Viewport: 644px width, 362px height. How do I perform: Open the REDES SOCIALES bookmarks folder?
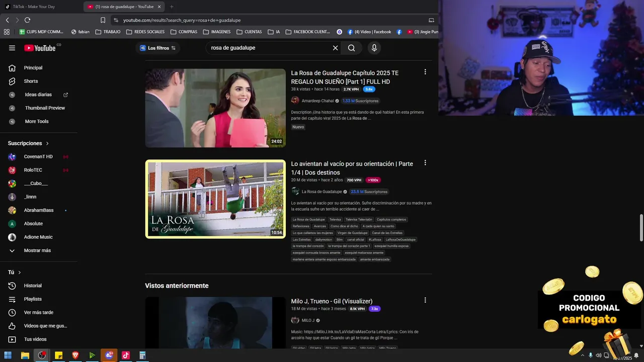click(145, 32)
